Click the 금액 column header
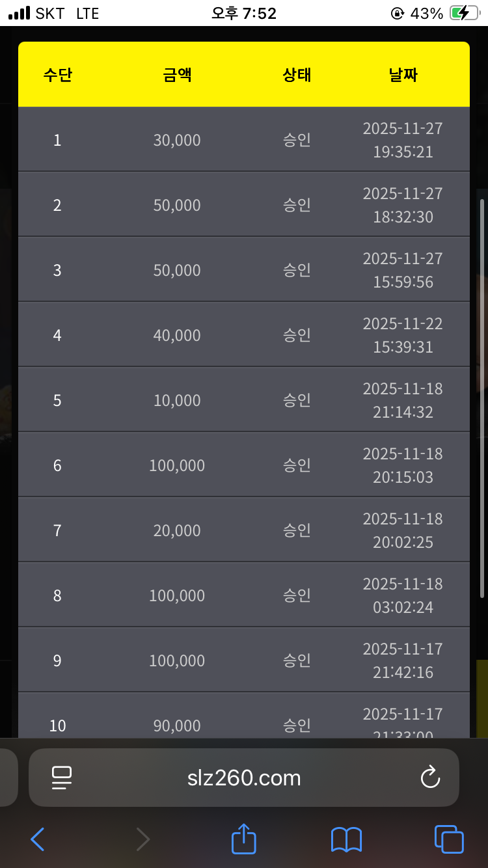Screen dimensions: 488x868 tap(177, 75)
